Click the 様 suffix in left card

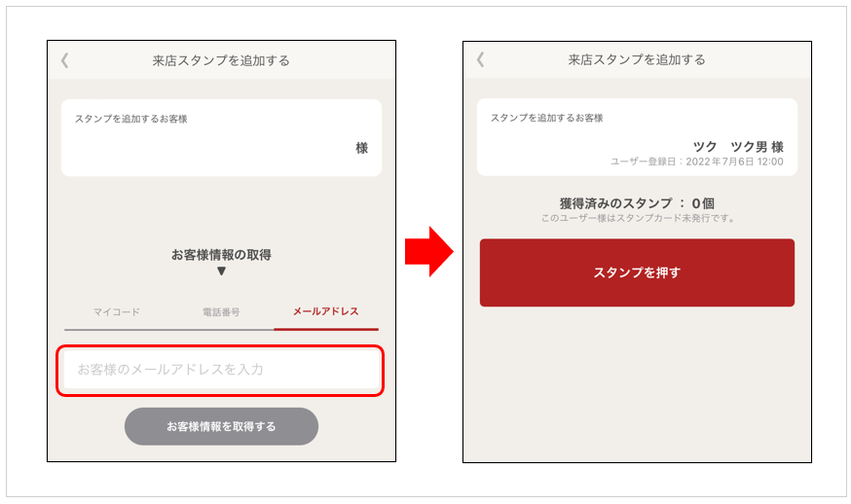point(362,148)
